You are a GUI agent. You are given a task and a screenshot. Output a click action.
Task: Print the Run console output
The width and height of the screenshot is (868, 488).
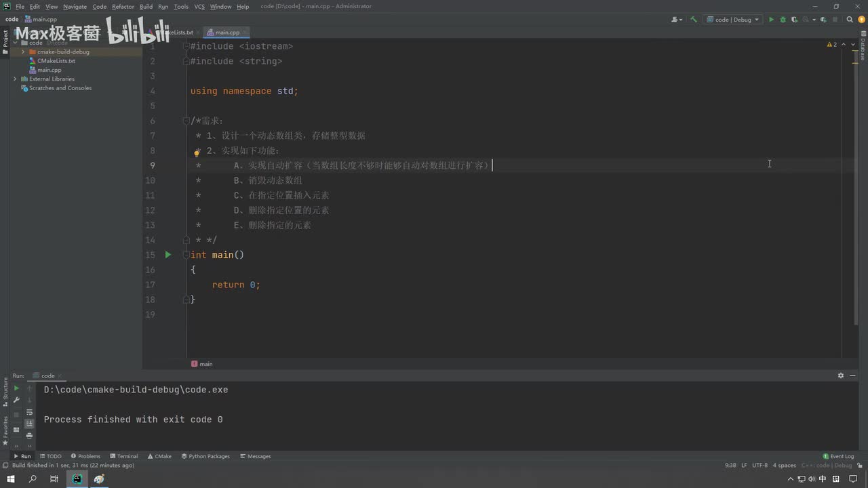(29, 436)
